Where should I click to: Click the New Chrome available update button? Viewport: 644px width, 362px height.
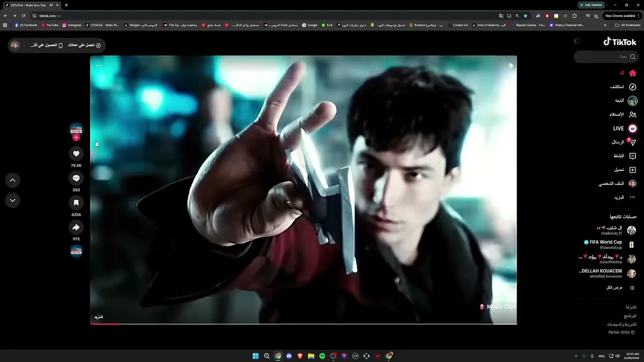point(622,16)
